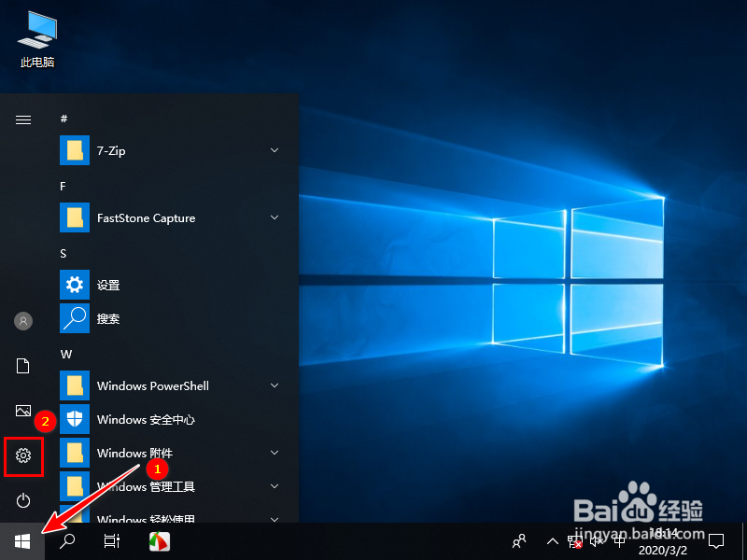The image size is (747, 560).
Task: Open Pictures from the Start sidebar icon
Action: pos(22,411)
